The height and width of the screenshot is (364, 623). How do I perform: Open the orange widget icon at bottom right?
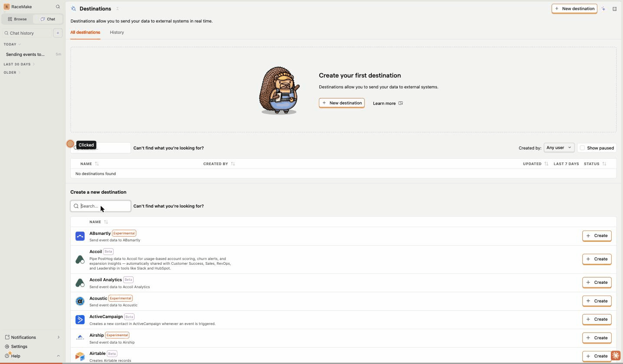point(616,356)
